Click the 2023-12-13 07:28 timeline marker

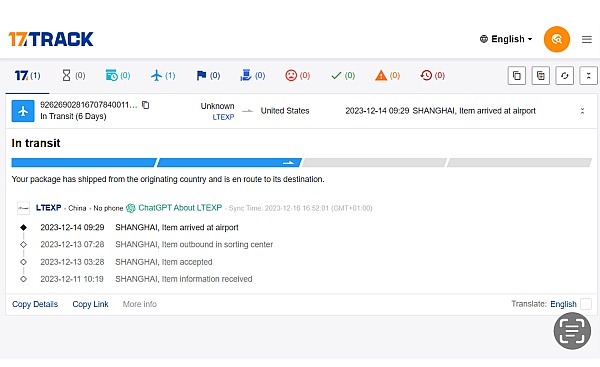(23, 245)
